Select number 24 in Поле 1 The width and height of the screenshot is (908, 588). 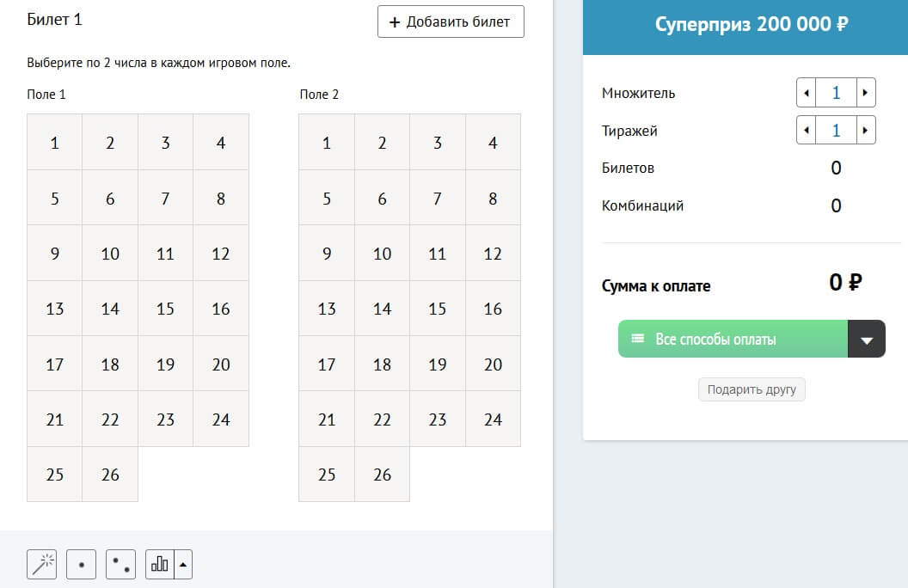point(221,419)
